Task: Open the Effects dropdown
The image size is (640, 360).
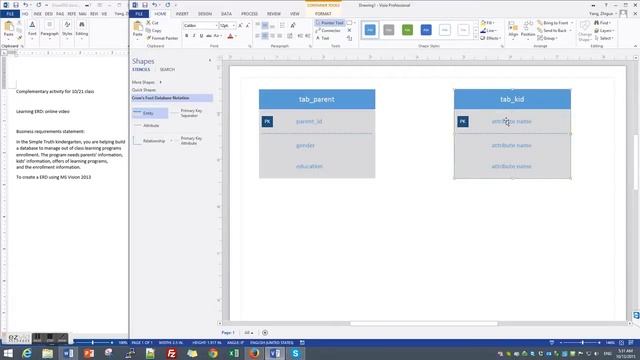Action: pos(490,38)
